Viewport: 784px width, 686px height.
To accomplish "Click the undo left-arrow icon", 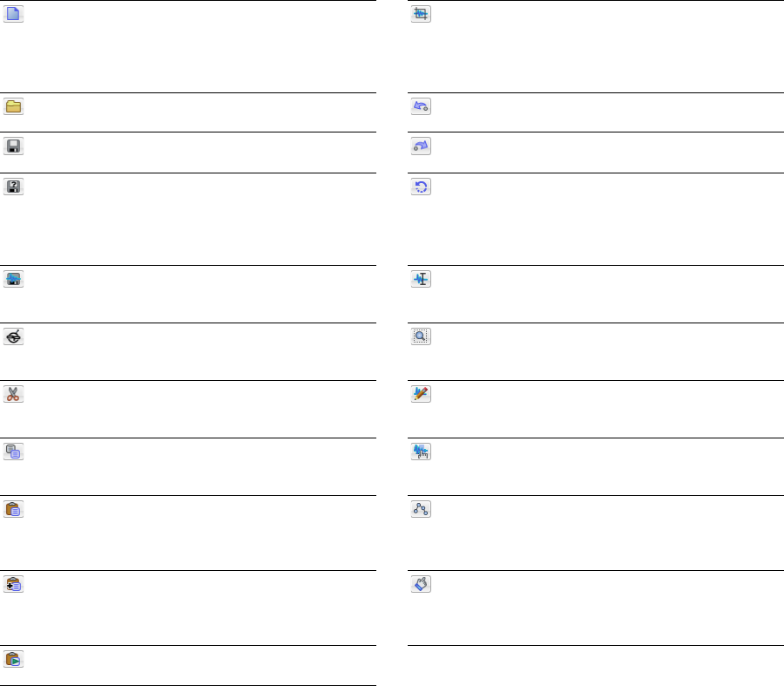I will click(422, 106).
